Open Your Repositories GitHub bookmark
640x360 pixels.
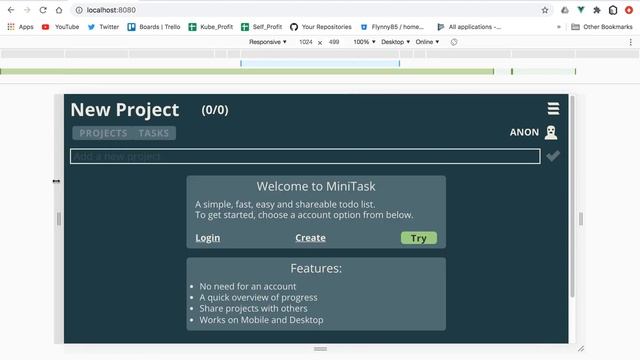[x=321, y=27]
